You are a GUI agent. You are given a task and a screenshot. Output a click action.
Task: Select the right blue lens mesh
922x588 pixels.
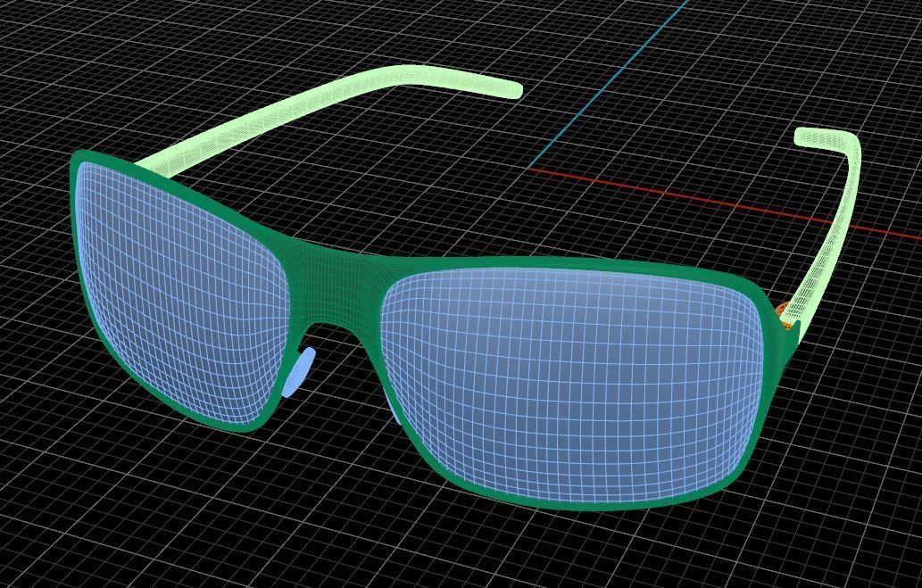click(570, 385)
